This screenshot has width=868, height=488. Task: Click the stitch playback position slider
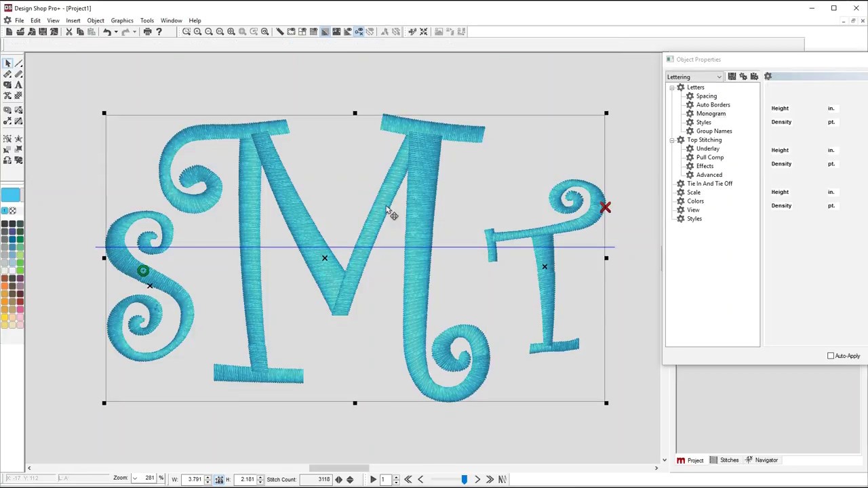tap(464, 479)
